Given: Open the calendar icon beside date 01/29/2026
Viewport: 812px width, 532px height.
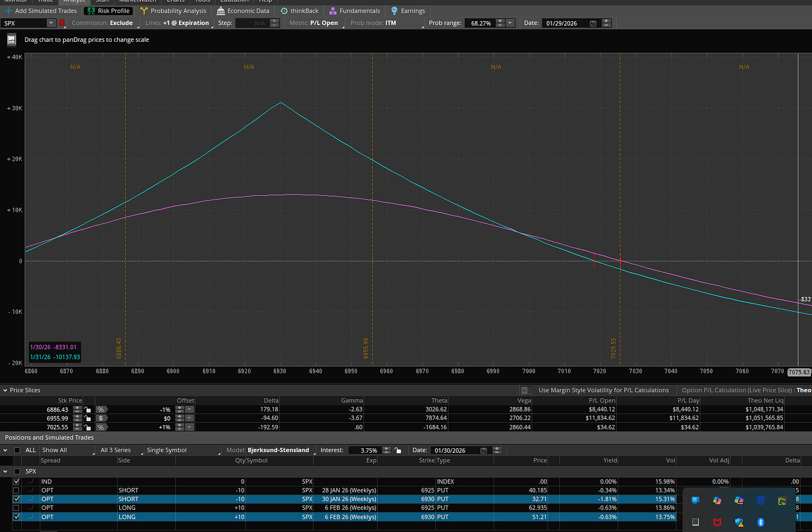Looking at the screenshot, I should tap(593, 23).
